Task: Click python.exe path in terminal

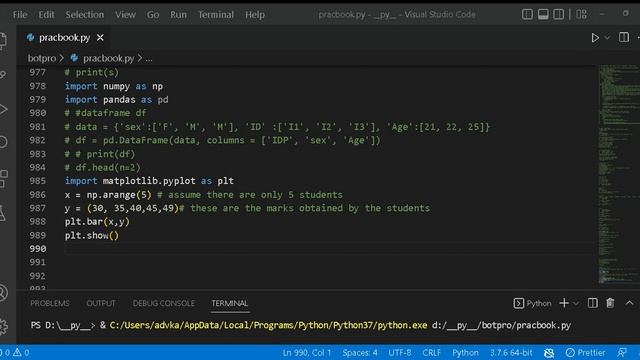Action: click(268, 325)
